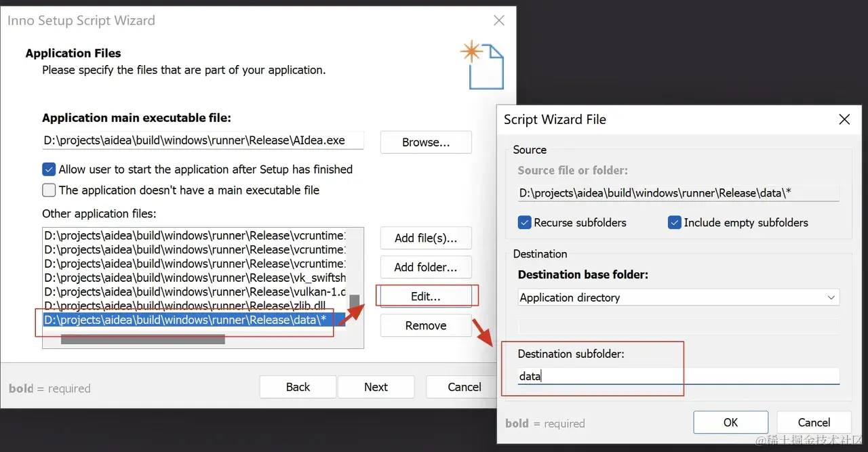This screenshot has height=452, width=868.
Task: Open the Add folder... dialog
Action: [425, 267]
